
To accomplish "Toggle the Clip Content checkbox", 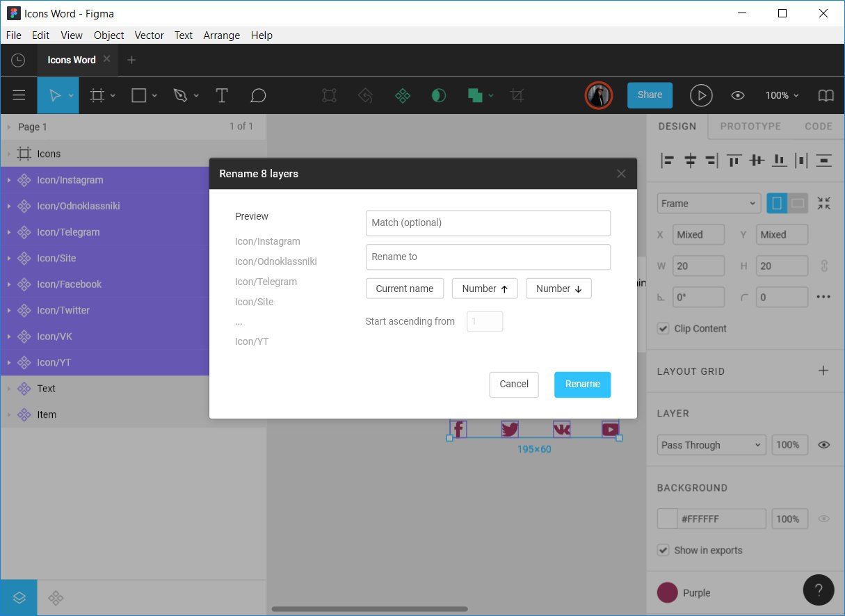I will [663, 328].
